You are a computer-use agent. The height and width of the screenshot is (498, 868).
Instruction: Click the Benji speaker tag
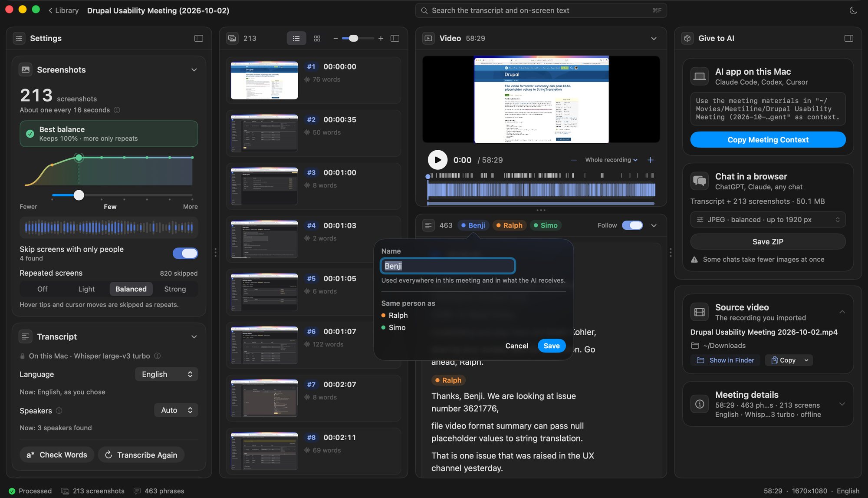(473, 225)
